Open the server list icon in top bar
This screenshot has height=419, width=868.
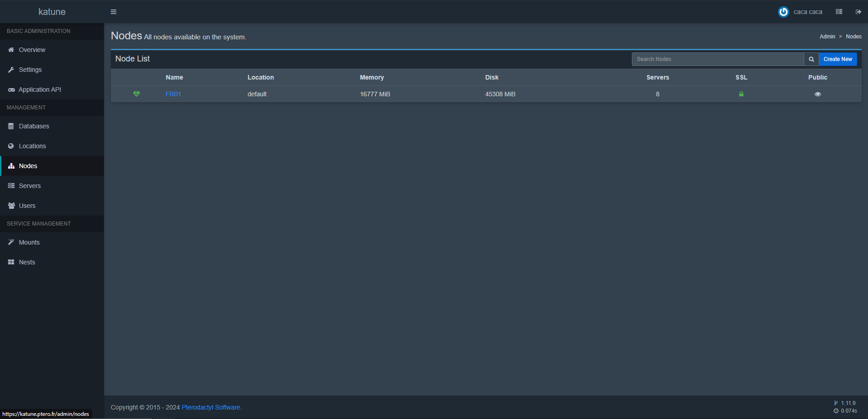tap(839, 12)
